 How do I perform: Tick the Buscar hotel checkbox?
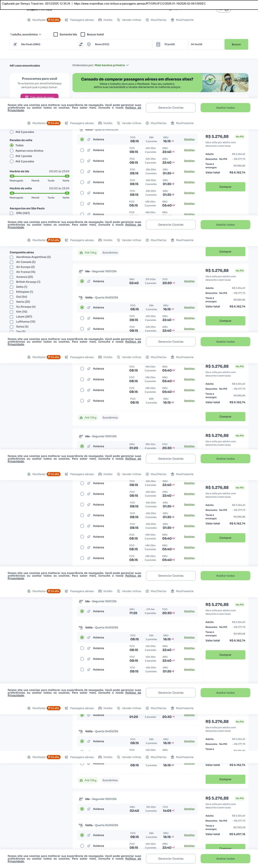coord(83,34)
